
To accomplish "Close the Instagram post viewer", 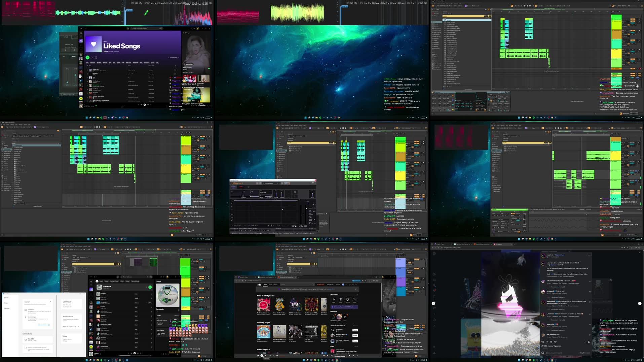I will tap(640, 252).
